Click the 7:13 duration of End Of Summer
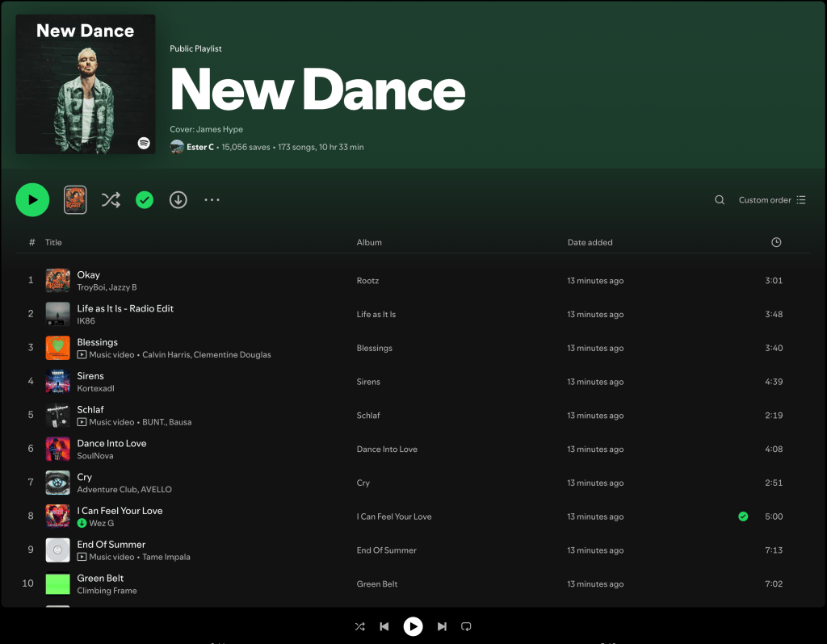This screenshot has width=827, height=644. coord(774,550)
